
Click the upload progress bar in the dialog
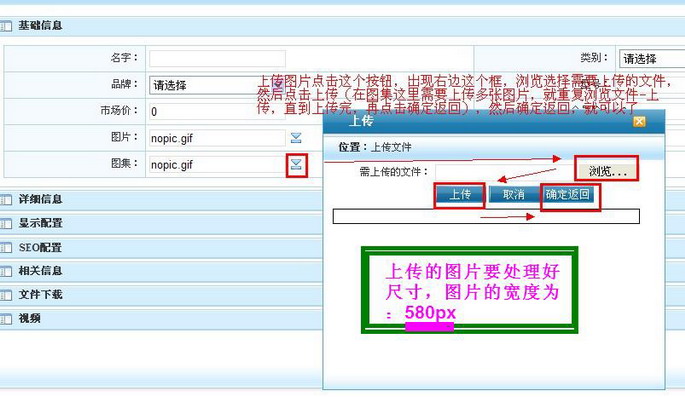486,216
